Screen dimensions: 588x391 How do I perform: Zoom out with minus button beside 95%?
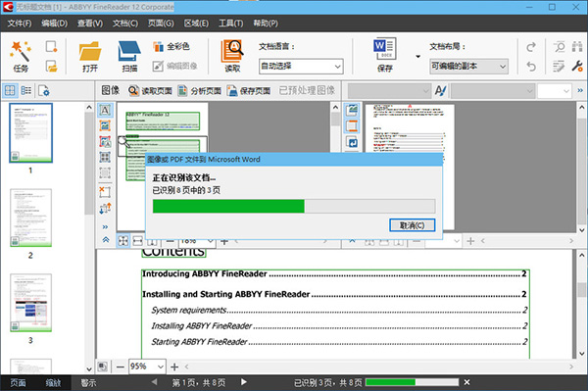[x=120, y=367]
